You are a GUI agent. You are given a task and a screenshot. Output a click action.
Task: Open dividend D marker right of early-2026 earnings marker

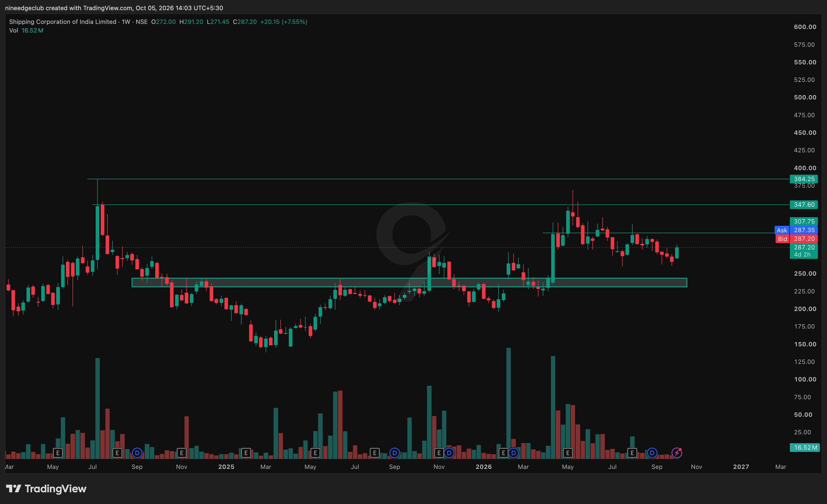click(513, 453)
